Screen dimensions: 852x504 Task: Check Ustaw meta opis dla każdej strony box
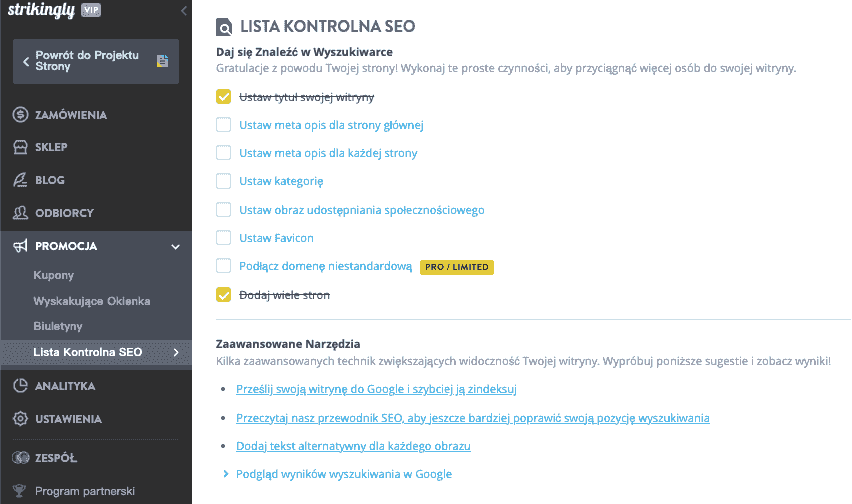[x=223, y=153]
